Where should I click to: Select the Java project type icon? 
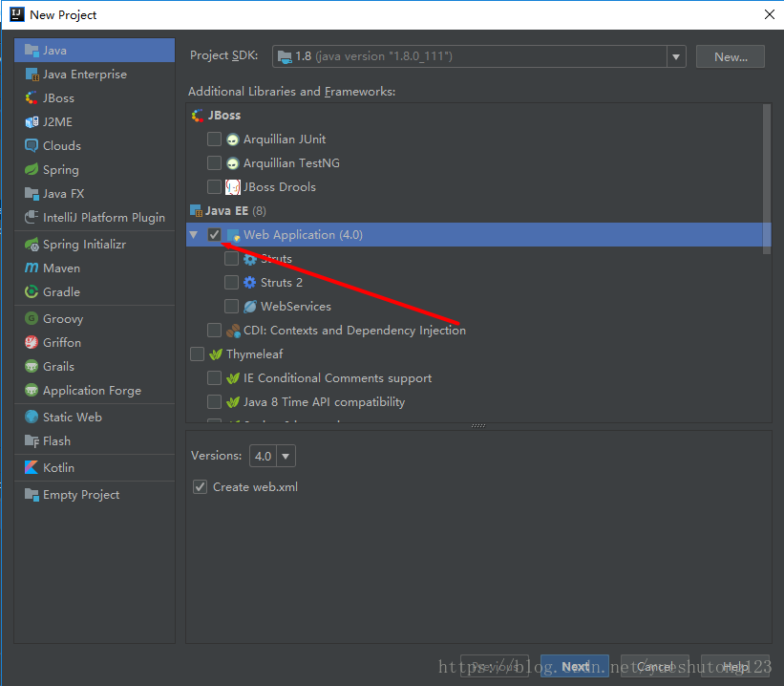(32, 51)
